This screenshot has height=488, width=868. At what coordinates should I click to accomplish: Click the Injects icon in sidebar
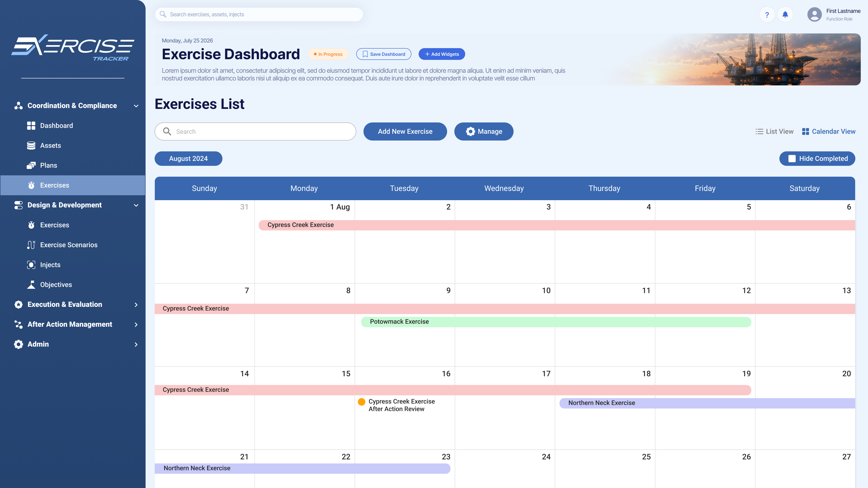tap(31, 265)
